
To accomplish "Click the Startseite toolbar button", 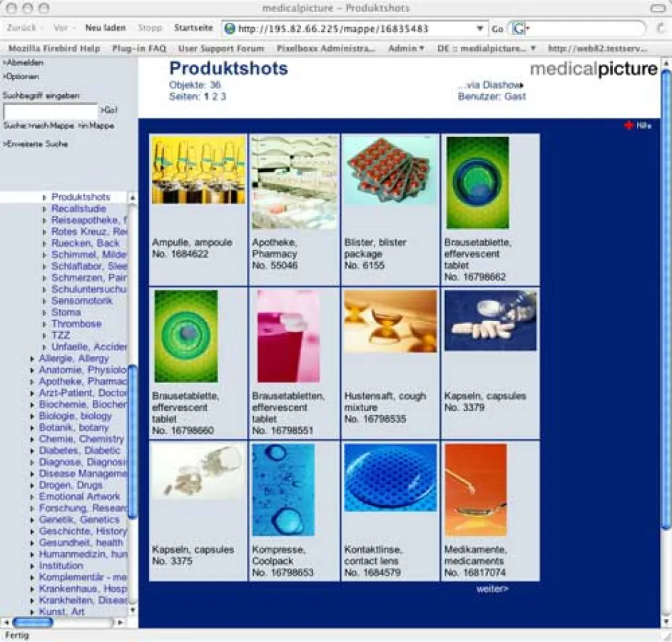I will click(x=193, y=28).
